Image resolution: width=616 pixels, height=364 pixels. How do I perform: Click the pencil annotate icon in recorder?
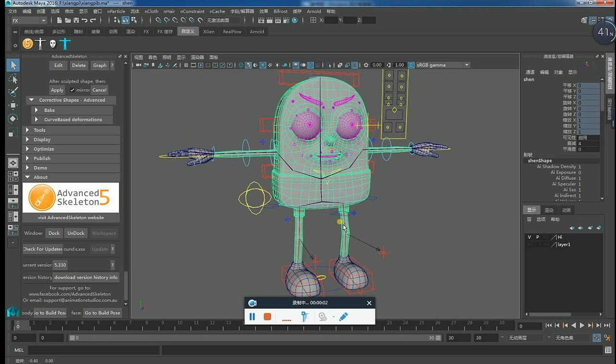[343, 316]
